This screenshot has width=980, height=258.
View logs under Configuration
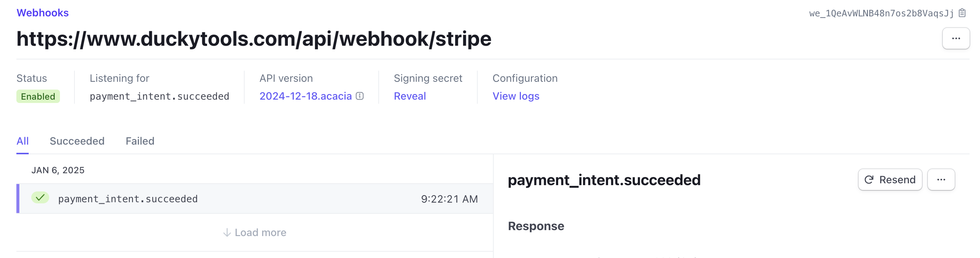click(x=515, y=96)
